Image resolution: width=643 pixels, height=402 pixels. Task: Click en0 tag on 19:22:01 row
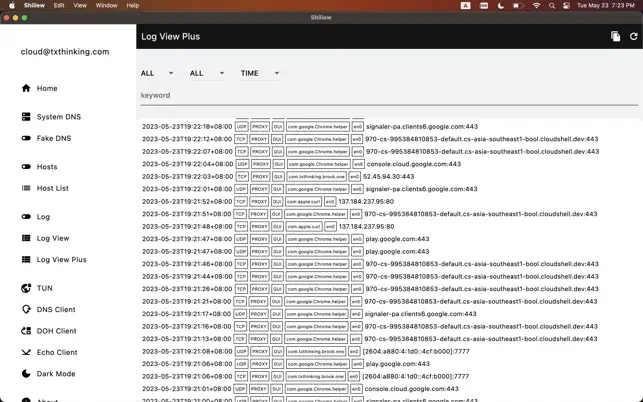click(x=357, y=189)
